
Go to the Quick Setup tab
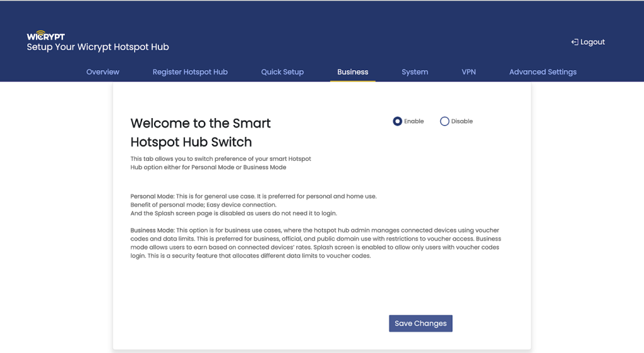[x=282, y=72]
